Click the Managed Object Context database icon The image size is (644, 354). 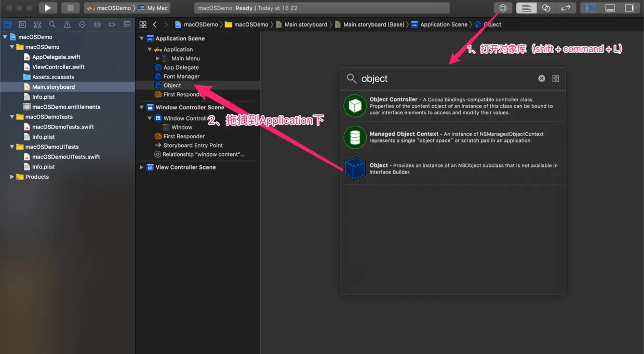355,137
